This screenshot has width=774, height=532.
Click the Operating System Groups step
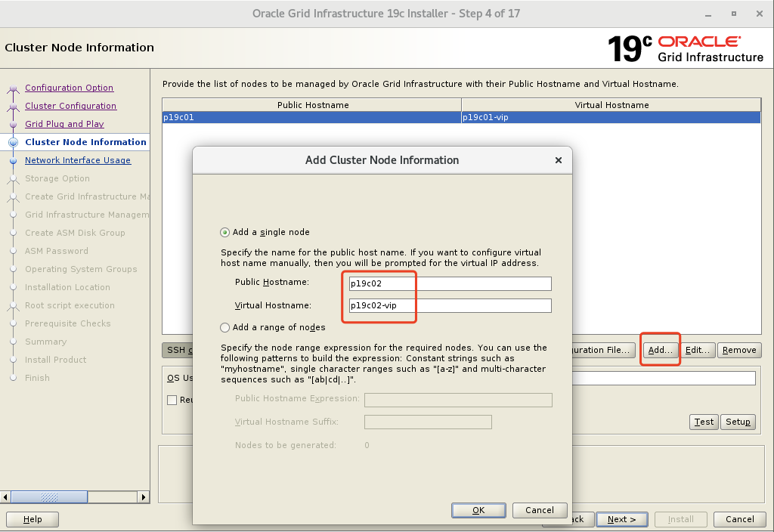point(81,269)
